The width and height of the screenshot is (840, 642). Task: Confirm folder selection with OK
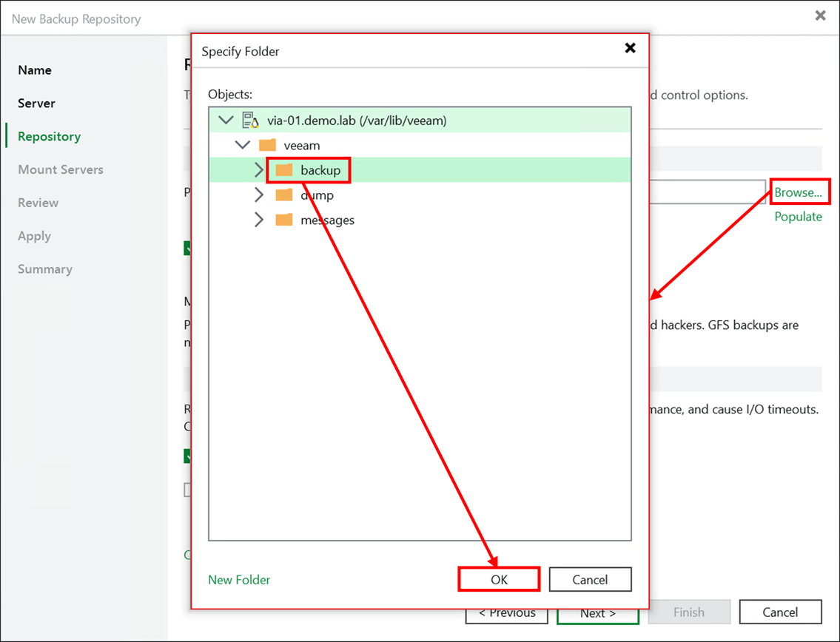(499, 579)
